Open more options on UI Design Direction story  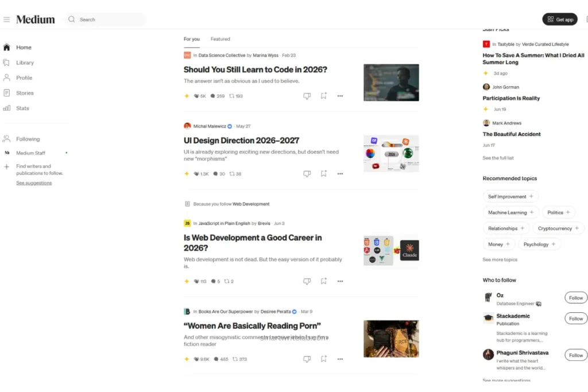point(340,173)
